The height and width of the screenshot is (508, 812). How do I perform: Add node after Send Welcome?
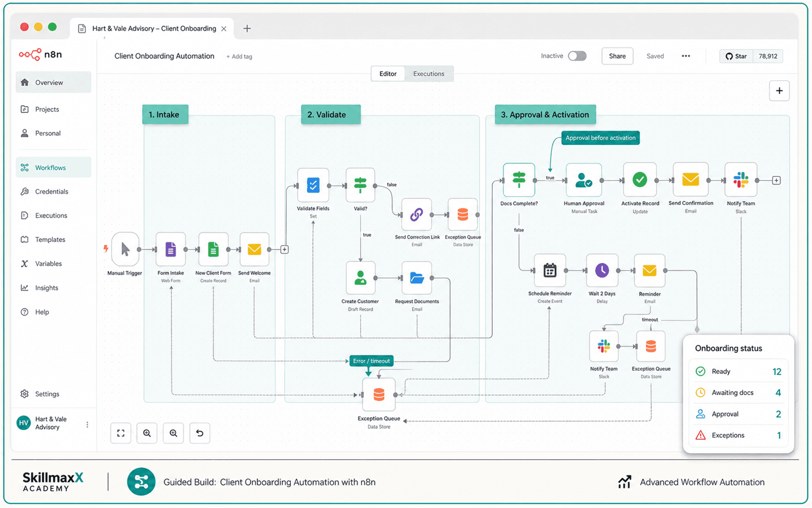[x=285, y=249]
